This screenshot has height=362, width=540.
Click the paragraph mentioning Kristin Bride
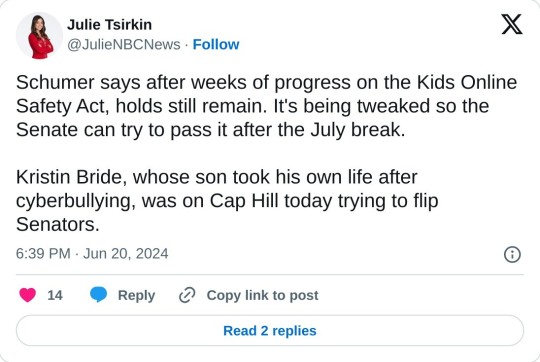click(227, 200)
